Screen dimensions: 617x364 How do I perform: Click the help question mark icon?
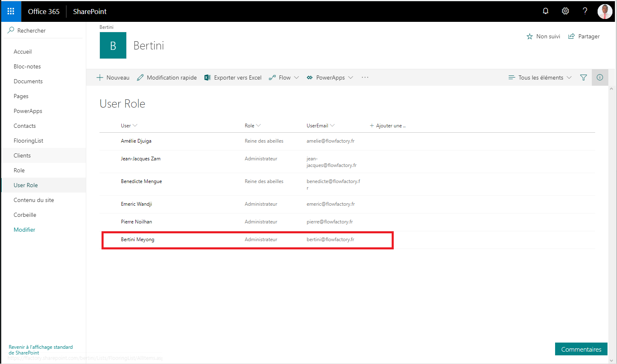click(585, 11)
